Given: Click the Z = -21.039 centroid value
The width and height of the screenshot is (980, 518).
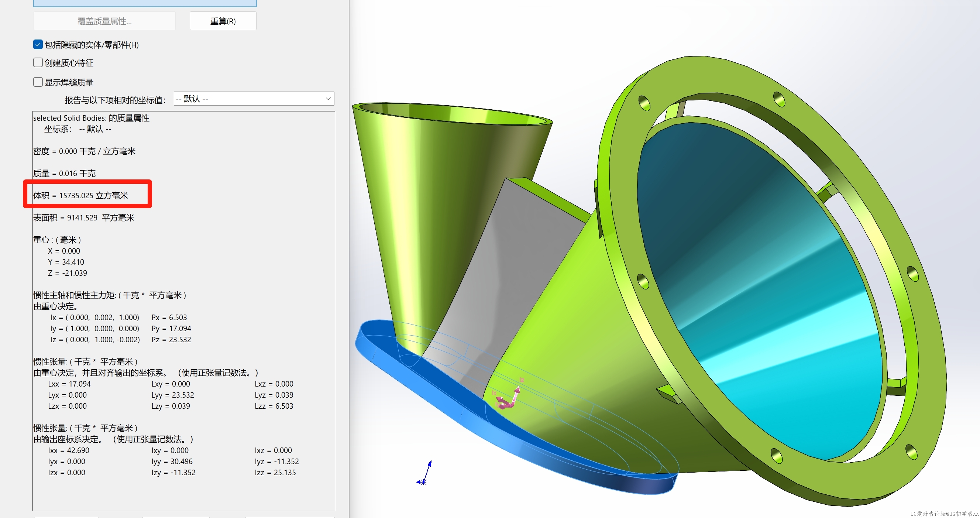Looking at the screenshot, I should (x=67, y=273).
